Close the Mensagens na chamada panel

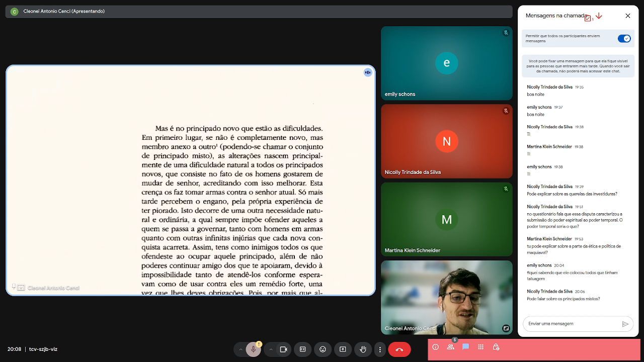(628, 16)
